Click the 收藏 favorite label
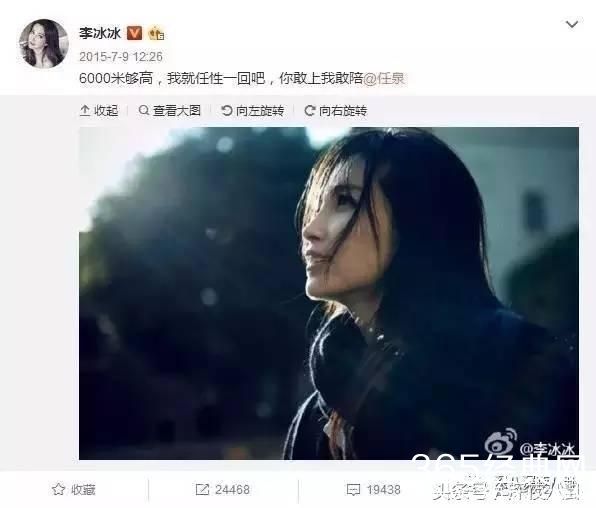The image size is (596, 508). click(83, 490)
